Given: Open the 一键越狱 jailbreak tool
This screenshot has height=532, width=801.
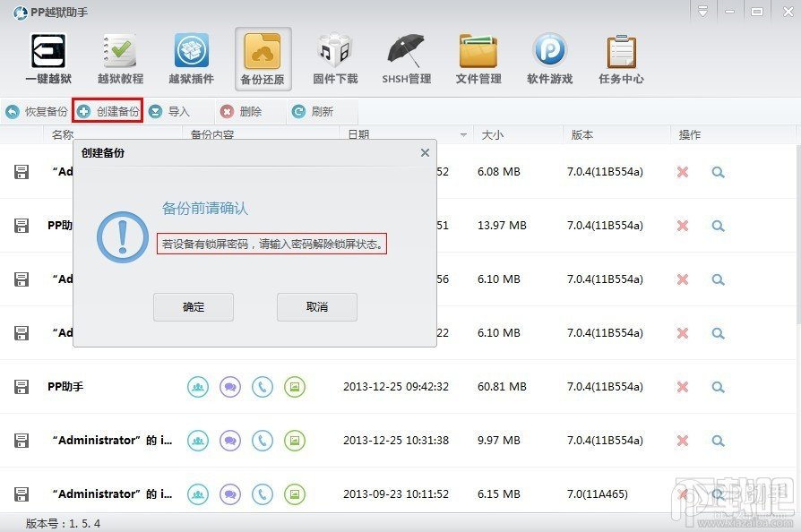Looking at the screenshot, I should click(x=49, y=58).
